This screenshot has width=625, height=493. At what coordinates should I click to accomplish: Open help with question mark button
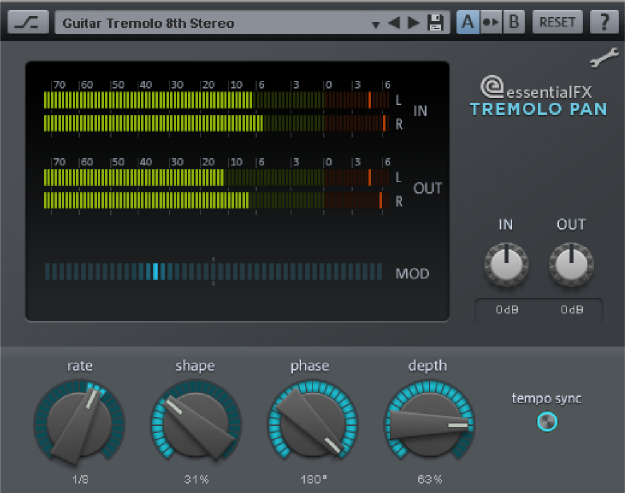tap(604, 22)
